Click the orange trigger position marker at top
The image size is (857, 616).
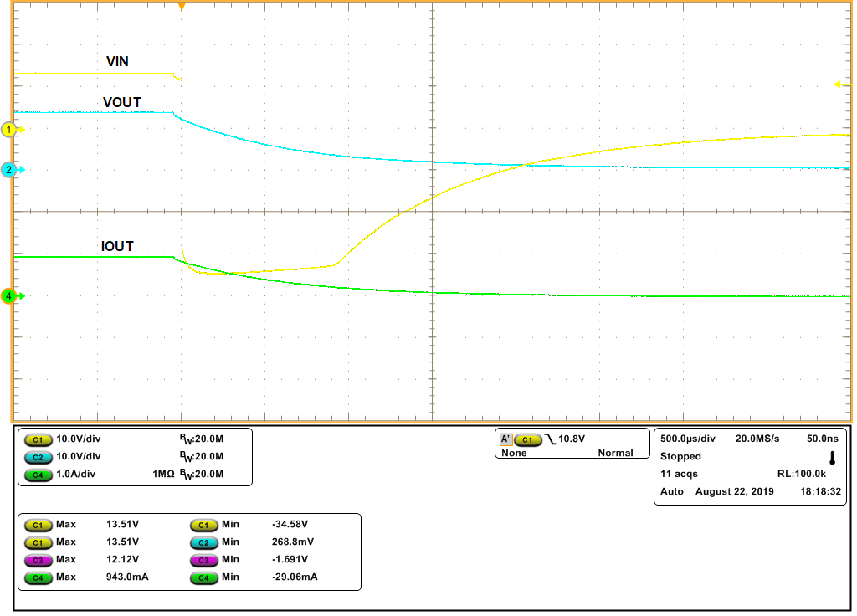click(182, 7)
